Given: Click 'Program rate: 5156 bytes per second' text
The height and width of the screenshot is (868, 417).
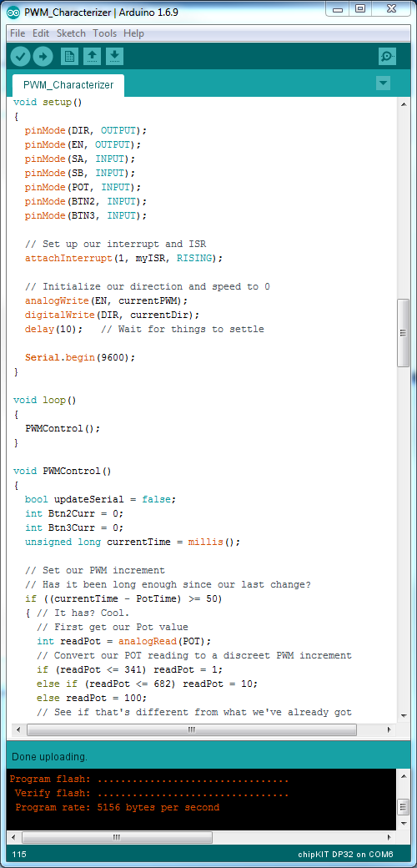Looking at the screenshot, I should point(118,808).
